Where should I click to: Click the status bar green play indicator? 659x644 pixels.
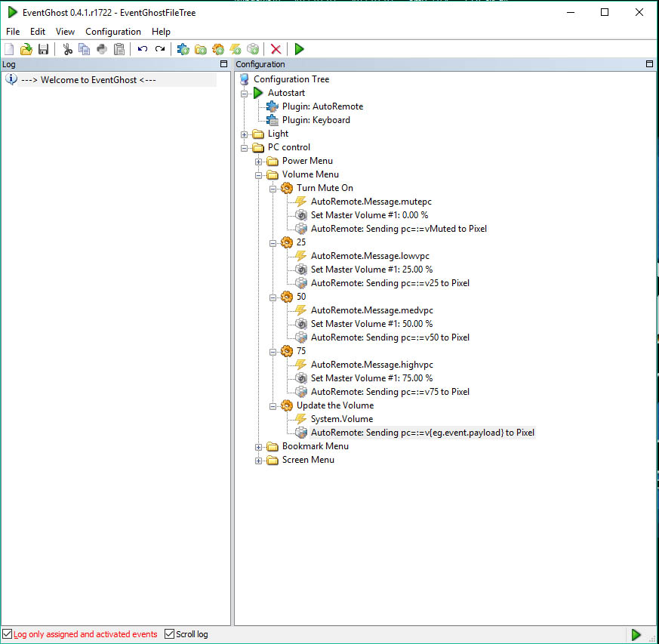(x=636, y=634)
